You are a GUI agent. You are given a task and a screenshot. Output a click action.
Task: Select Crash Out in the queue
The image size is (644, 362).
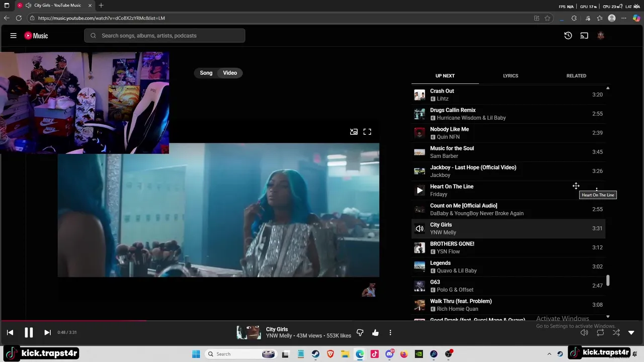coord(508,95)
